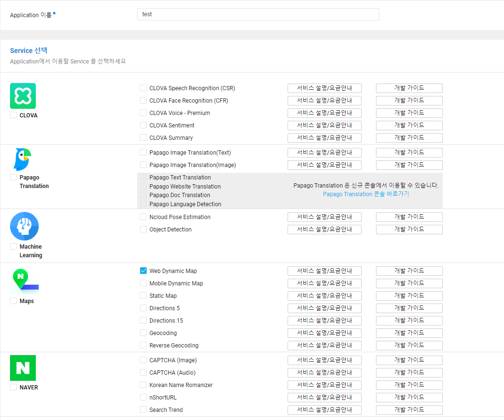
Task: Check the NAVER category checkbox
Action: [x=13, y=387]
